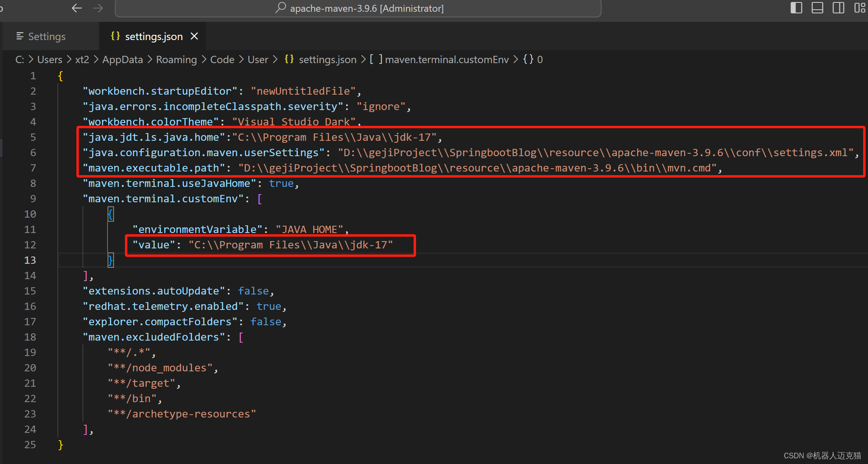Click the User breadcrumb segment

(x=258, y=59)
